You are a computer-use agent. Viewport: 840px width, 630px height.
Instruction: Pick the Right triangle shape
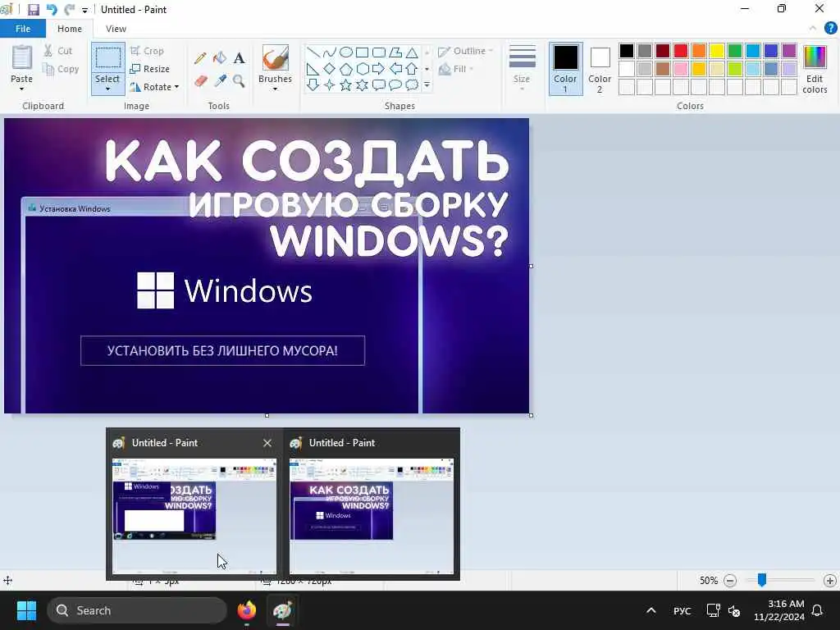(x=313, y=69)
